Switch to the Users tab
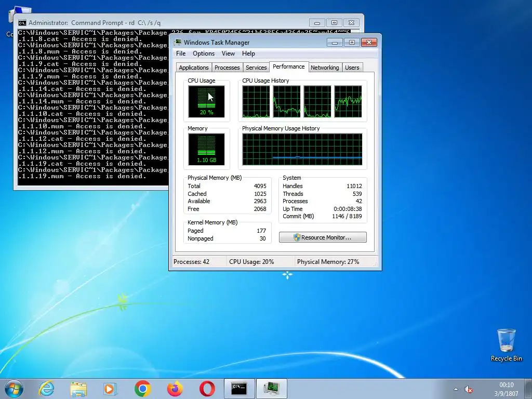Image resolution: width=532 pixels, height=399 pixels. [x=352, y=68]
